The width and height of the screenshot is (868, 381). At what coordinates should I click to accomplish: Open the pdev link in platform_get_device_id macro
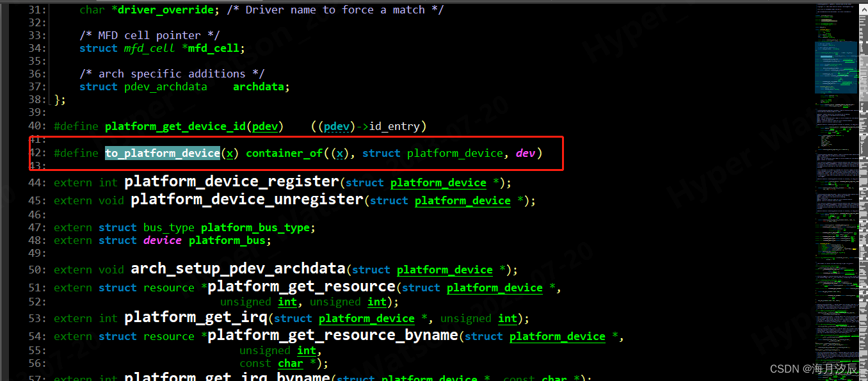(264, 126)
